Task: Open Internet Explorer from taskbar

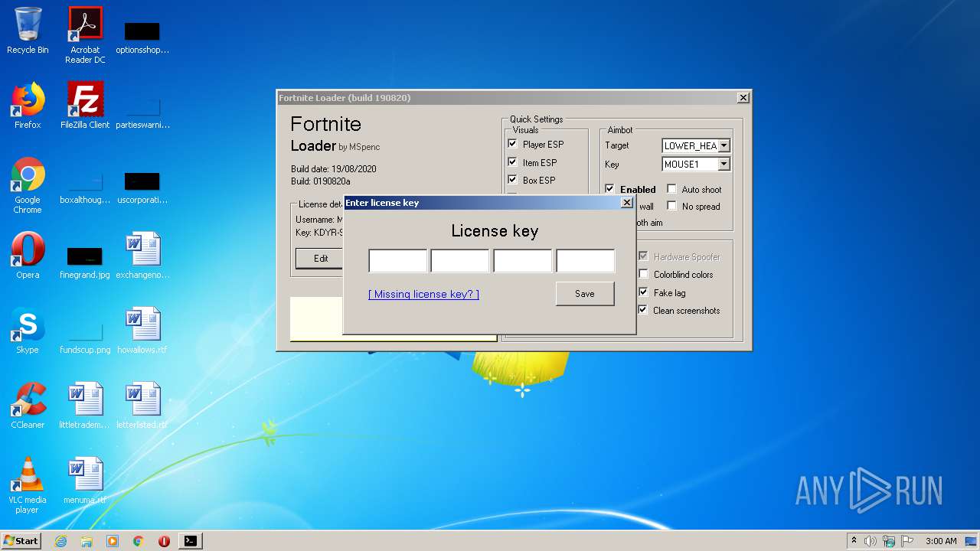Action: click(x=60, y=541)
